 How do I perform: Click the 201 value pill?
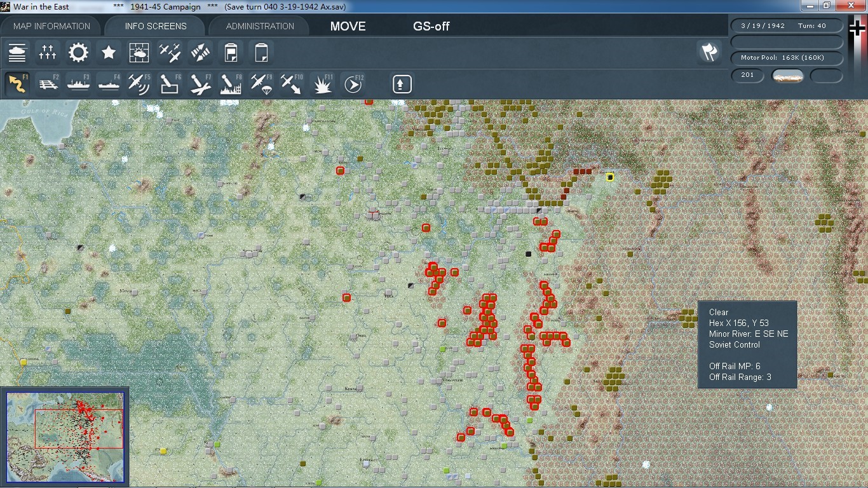(748, 76)
